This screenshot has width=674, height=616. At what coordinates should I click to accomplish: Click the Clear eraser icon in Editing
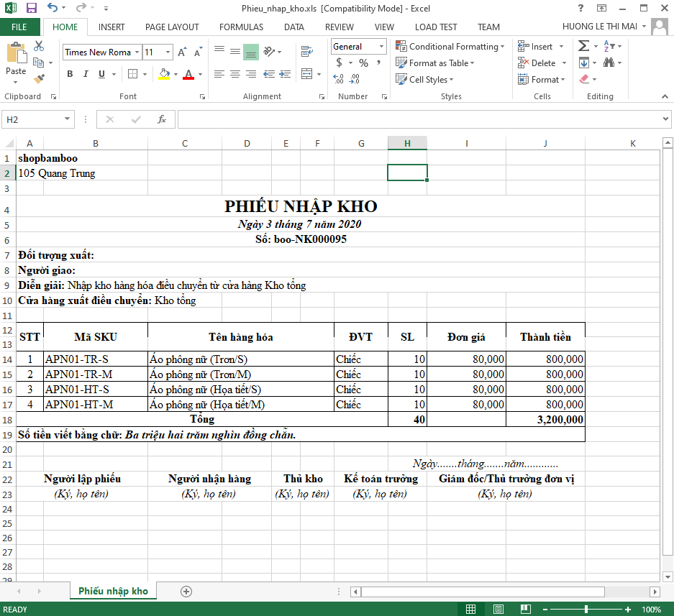(x=584, y=79)
